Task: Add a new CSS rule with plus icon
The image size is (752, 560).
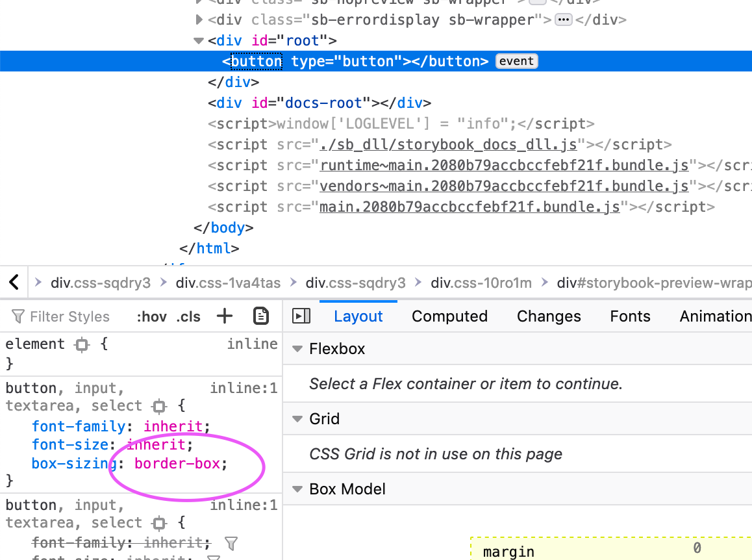Action: pos(224,316)
